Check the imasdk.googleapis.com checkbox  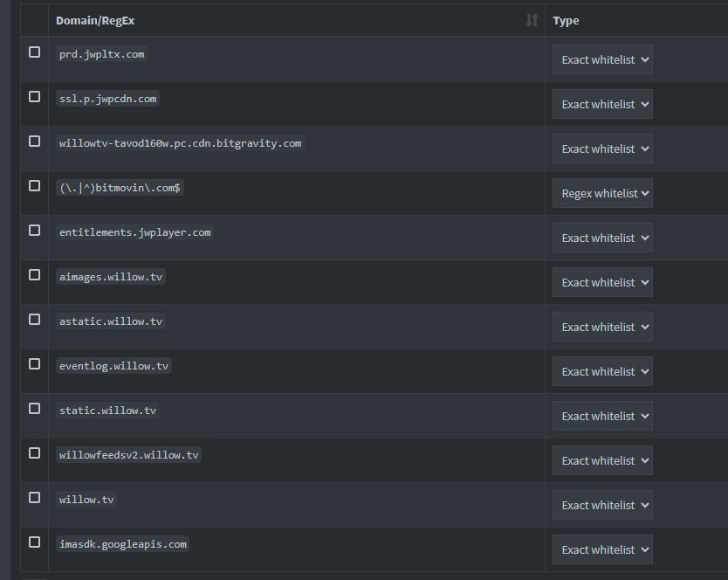[34, 542]
